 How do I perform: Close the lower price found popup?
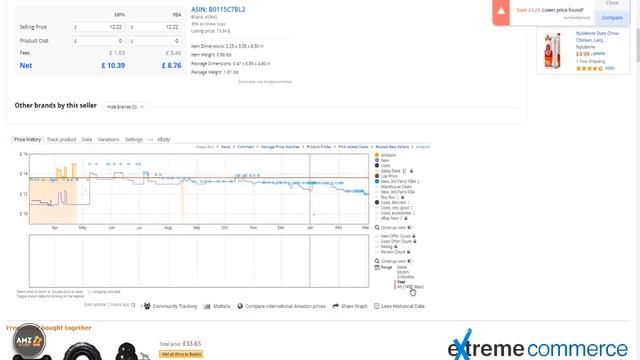click(x=612, y=3)
